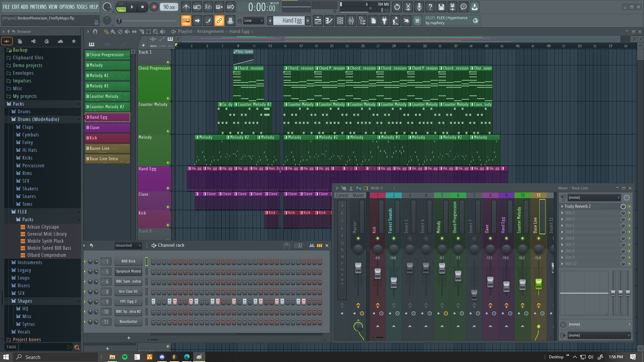
Task: Mute the 808 Kick channel
Action: (x=85, y=261)
